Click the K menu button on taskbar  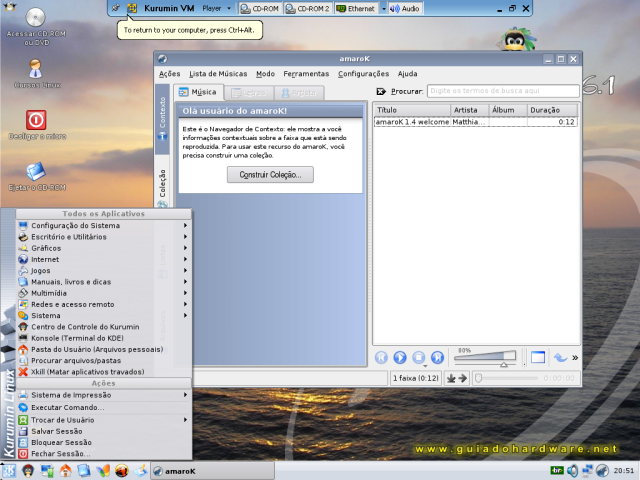coord(9,471)
